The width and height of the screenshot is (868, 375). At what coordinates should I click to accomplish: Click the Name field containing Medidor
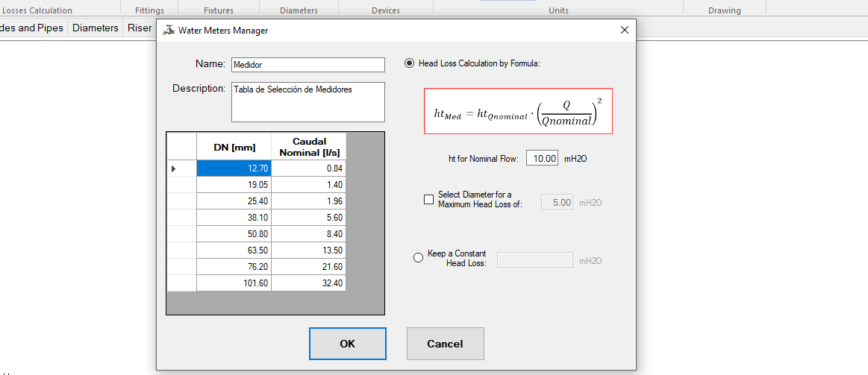pyautogui.click(x=307, y=65)
